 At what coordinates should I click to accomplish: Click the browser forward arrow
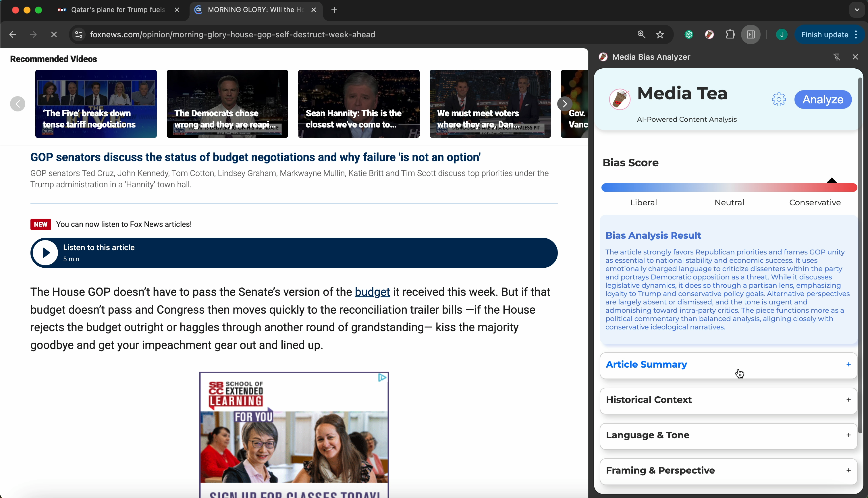click(x=33, y=34)
